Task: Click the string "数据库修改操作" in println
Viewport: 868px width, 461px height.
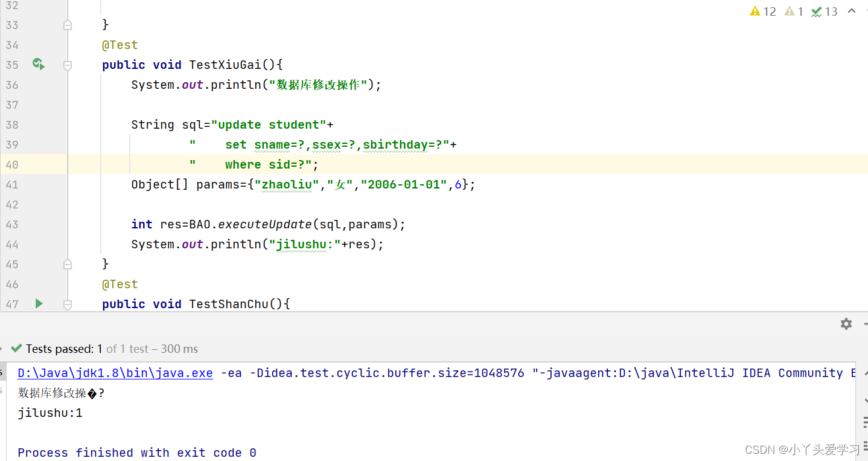Action: pos(318,85)
